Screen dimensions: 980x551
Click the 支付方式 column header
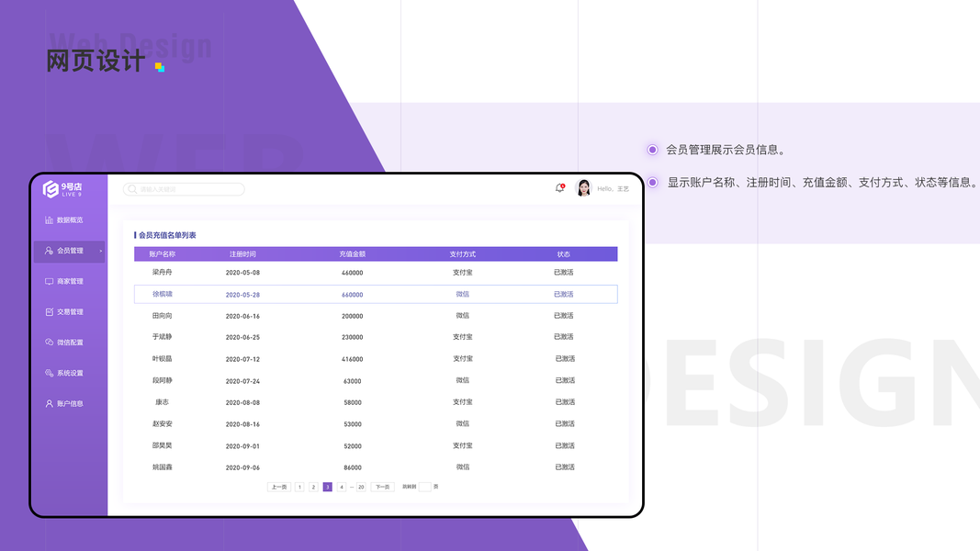(463, 254)
